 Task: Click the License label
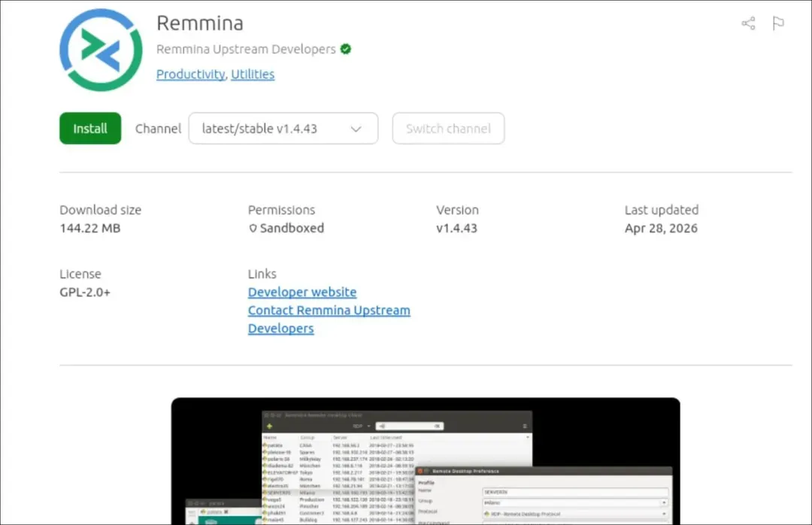point(80,274)
